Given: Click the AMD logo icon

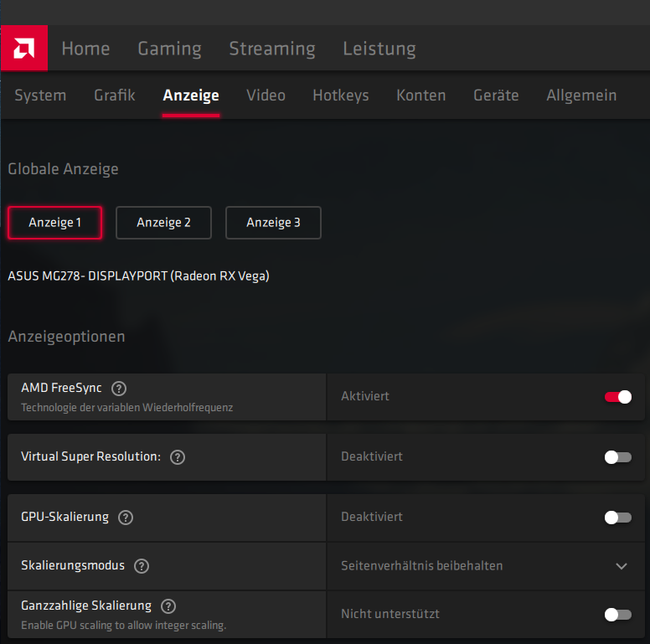Looking at the screenshot, I should click(24, 48).
